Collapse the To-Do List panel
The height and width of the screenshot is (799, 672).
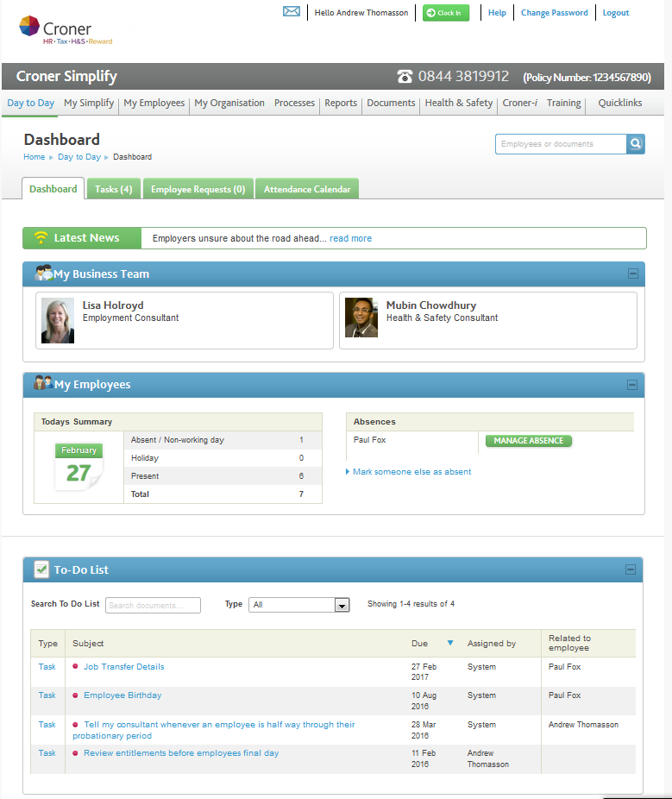tap(631, 569)
